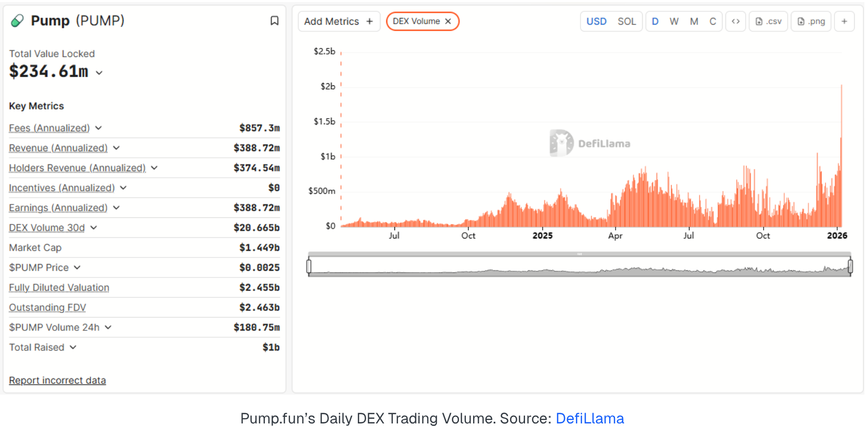Export the chart as .png
This screenshot has height=426, width=868.
[811, 22]
